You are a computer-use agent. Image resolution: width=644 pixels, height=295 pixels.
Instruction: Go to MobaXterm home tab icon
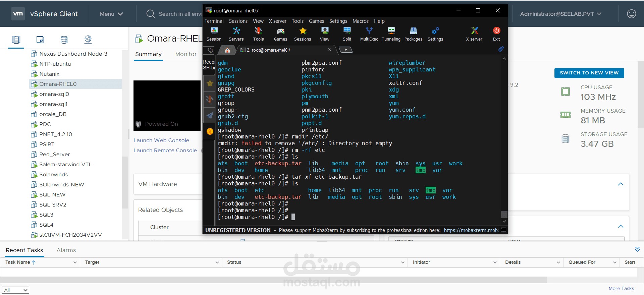227,50
